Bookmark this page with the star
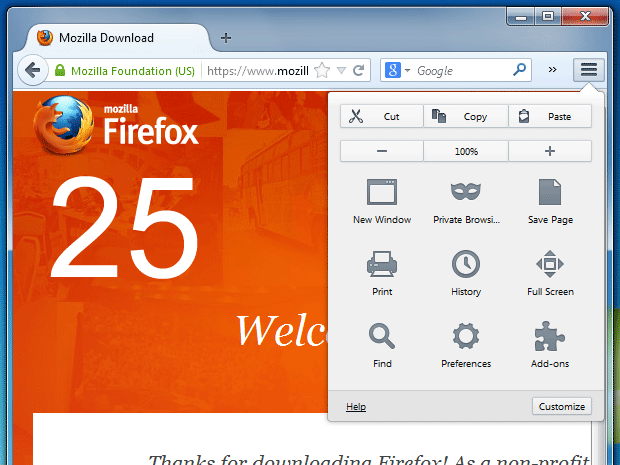The width and height of the screenshot is (620, 465). [x=322, y=70]
